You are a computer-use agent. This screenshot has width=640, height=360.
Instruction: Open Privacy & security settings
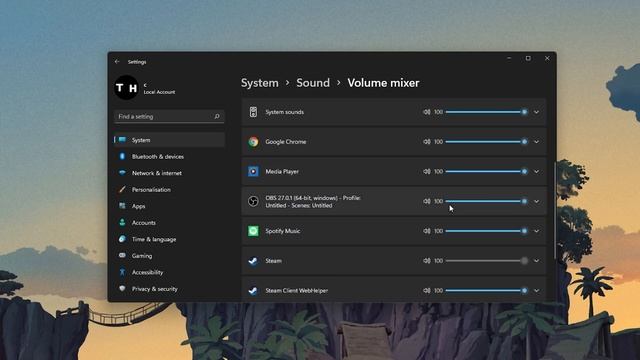tap(169, 289)
